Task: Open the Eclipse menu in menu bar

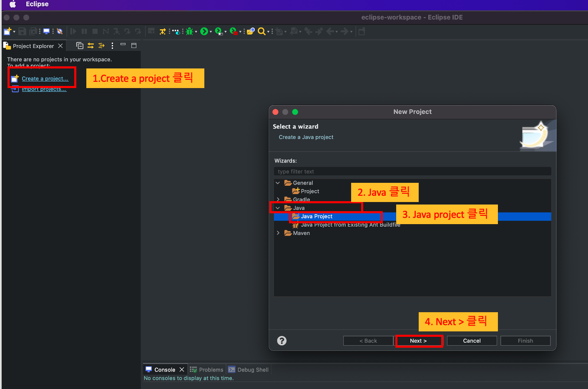Action: tap(37, 4)
